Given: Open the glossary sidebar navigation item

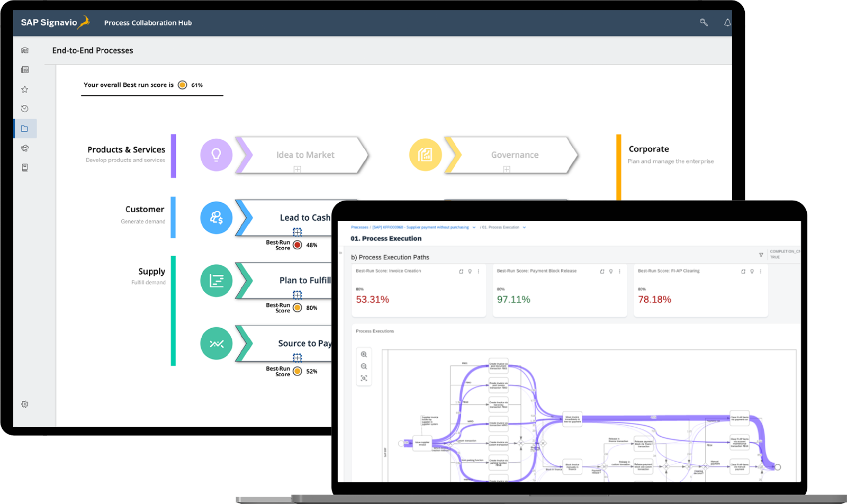Looking at the screenshot, I should pos(24,167).
